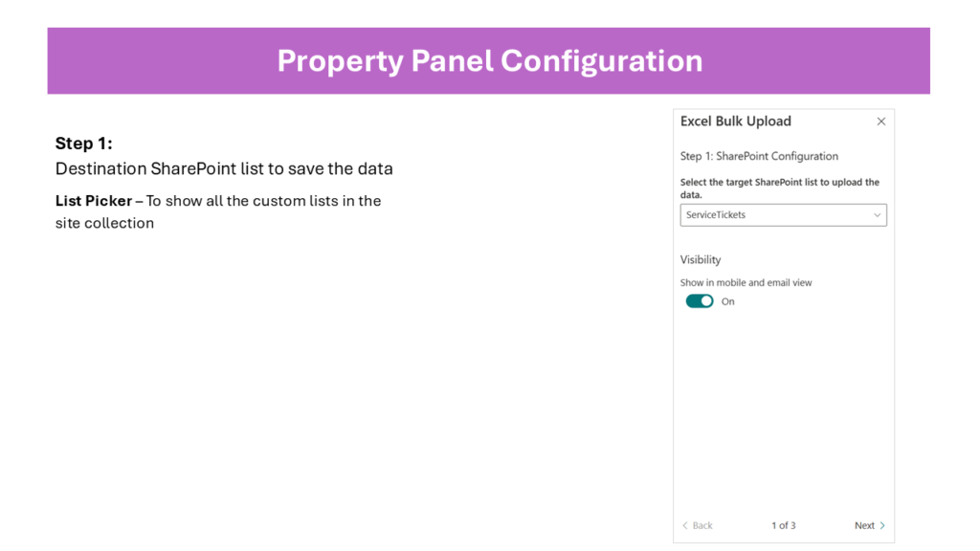Viewport: 980px width, 551px height.
Task: Click the Property Panel Configuration title banner
Action: tap(489, 60)
